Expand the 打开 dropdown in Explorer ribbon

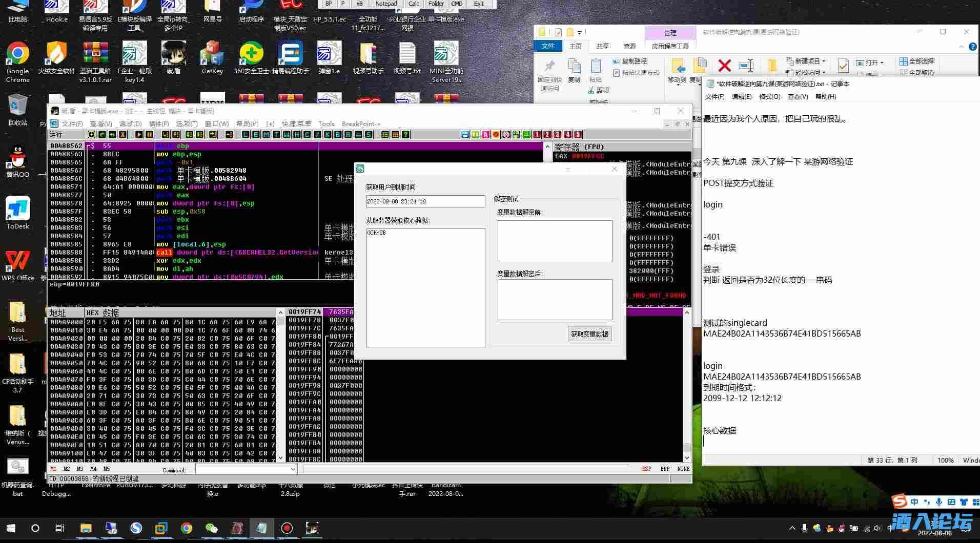(x=882, y=62)
